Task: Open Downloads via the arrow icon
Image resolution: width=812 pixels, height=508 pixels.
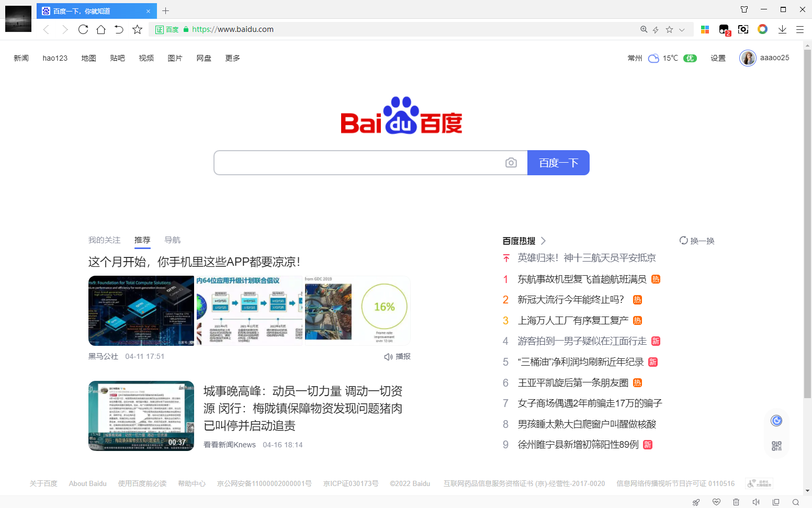Action: [x=783, y=29]
